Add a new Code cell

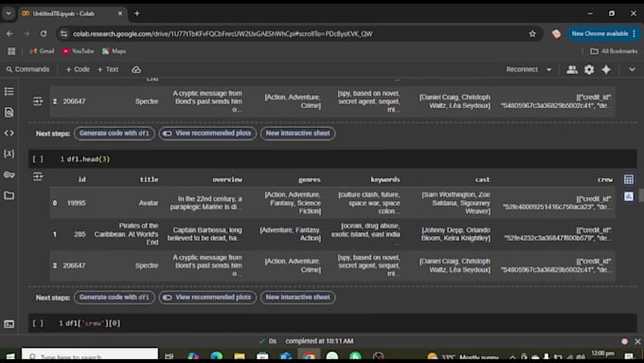[78, 69]
